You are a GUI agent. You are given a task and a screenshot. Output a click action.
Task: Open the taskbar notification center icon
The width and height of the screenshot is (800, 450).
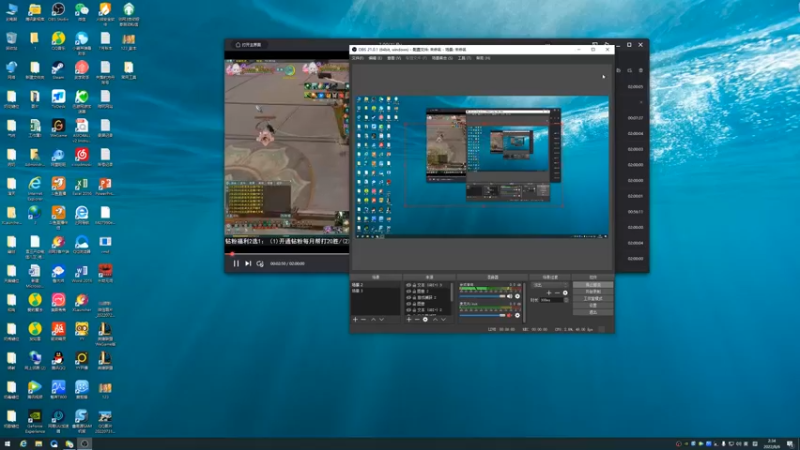point(790,444)
